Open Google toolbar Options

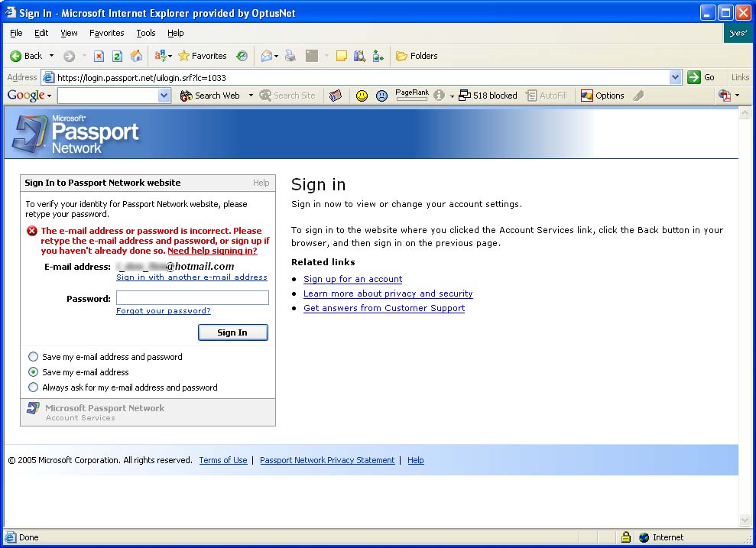pos(602,96)
